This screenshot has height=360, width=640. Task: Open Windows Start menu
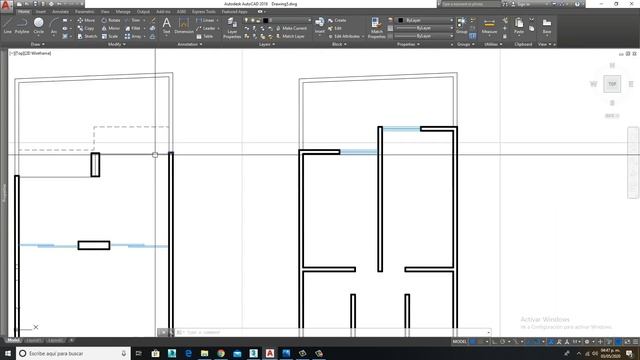(7, 353)
